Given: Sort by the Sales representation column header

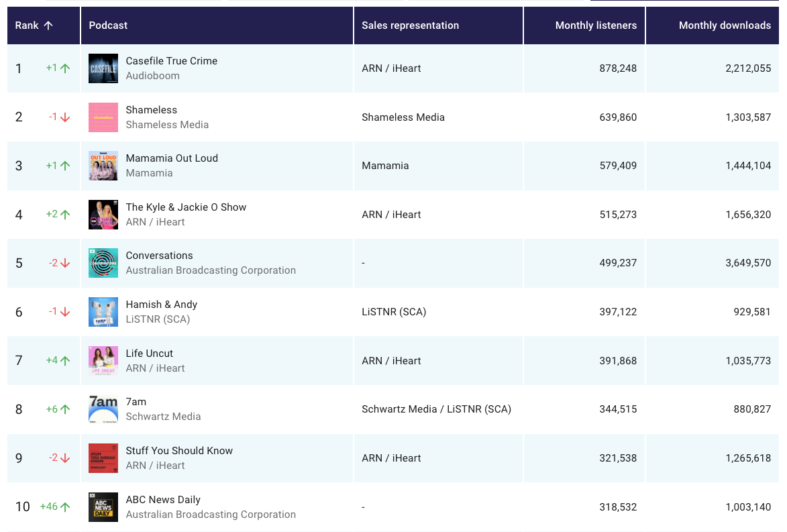Looking at the screenshot, I should (x=438, y=25).
